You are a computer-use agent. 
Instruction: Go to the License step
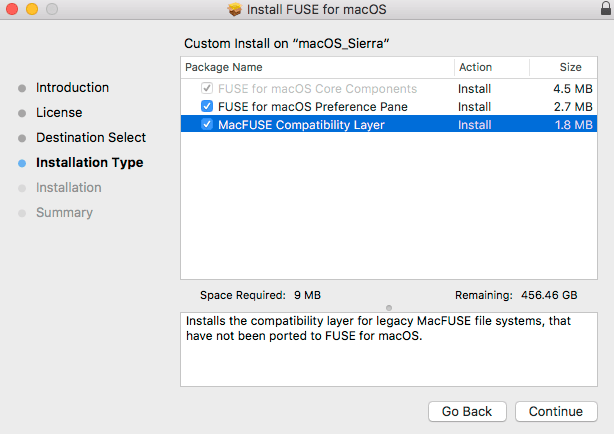tap(59, 113)
